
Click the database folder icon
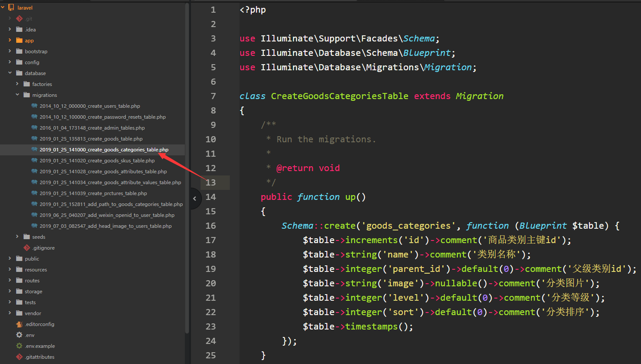(x=19, y=73)
